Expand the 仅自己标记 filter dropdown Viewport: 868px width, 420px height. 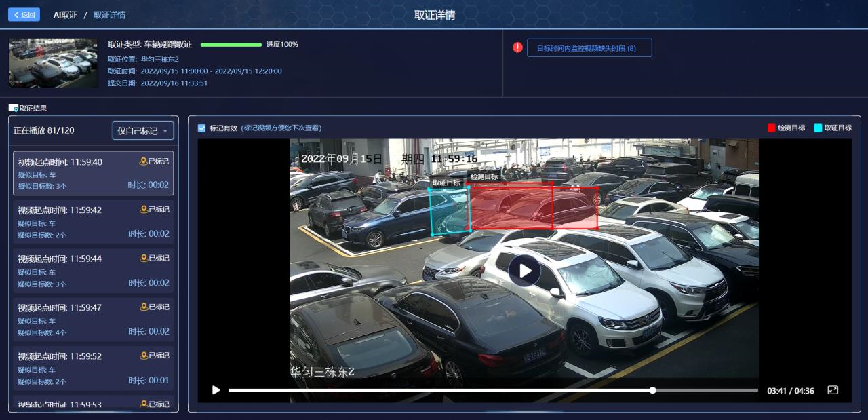[x=143, y=130]
